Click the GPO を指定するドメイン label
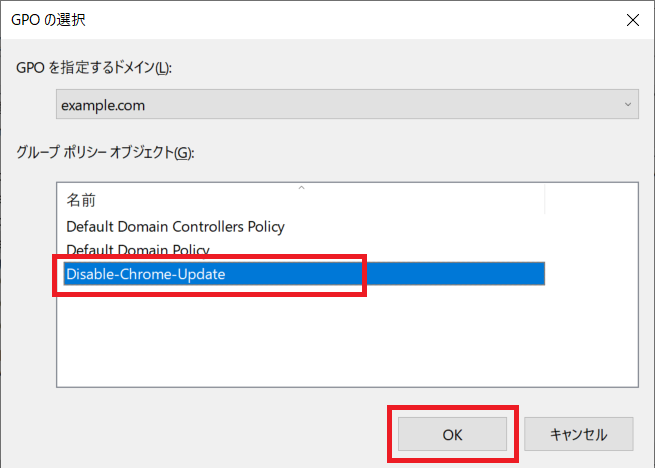655x468 pixels. (94, 67)
